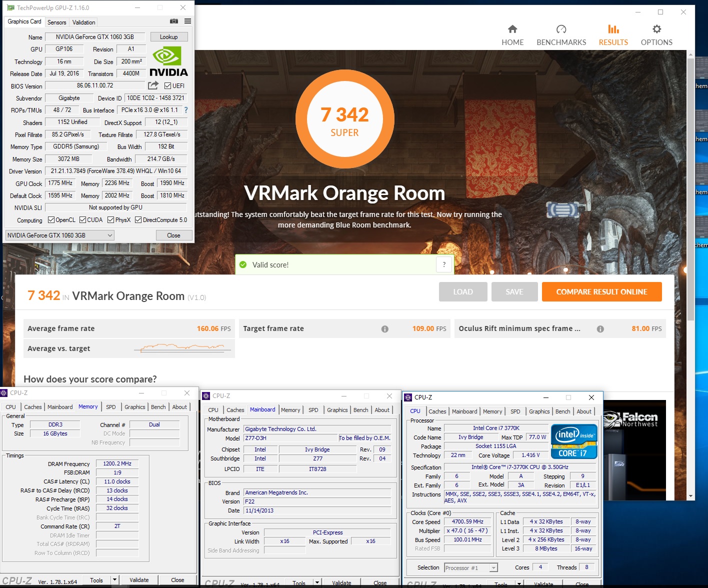
Task: Toggle the DirectCompute 5.0 checkbox
Action: 138,220
